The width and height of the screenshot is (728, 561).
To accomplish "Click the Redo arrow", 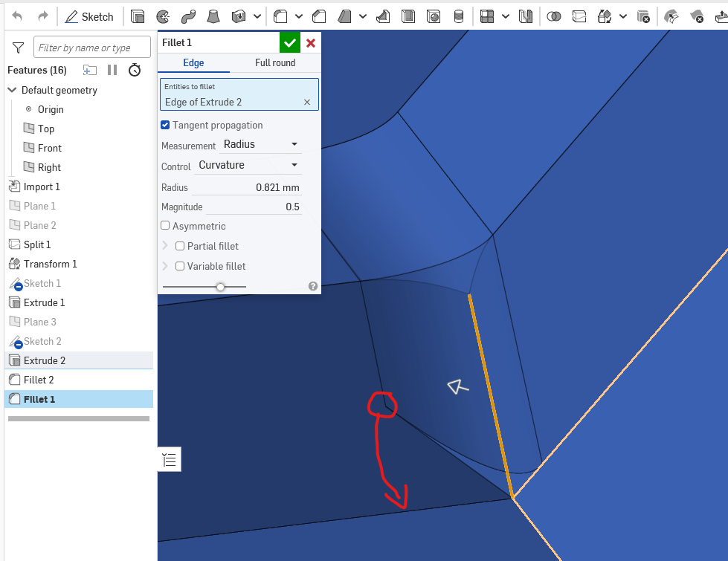I will [42, 16].
